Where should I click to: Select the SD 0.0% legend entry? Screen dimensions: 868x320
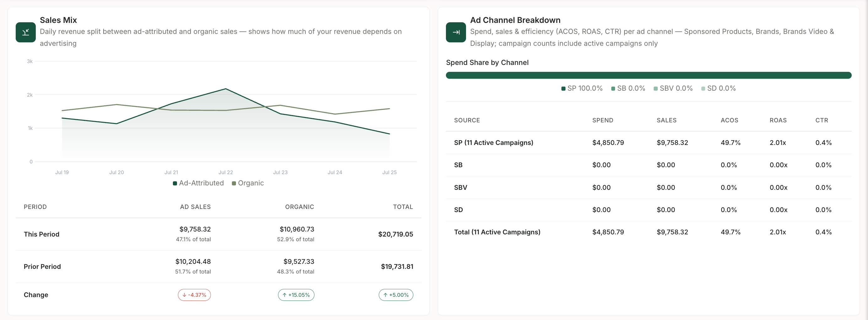pyautogui.click(x=718, y=88)
